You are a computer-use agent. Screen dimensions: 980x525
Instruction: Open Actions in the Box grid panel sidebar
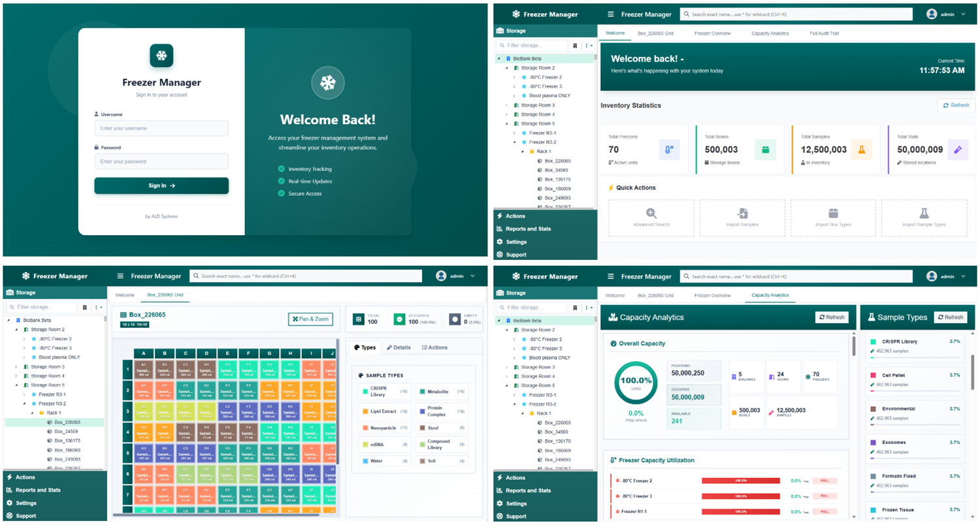(x=54, y=477)
